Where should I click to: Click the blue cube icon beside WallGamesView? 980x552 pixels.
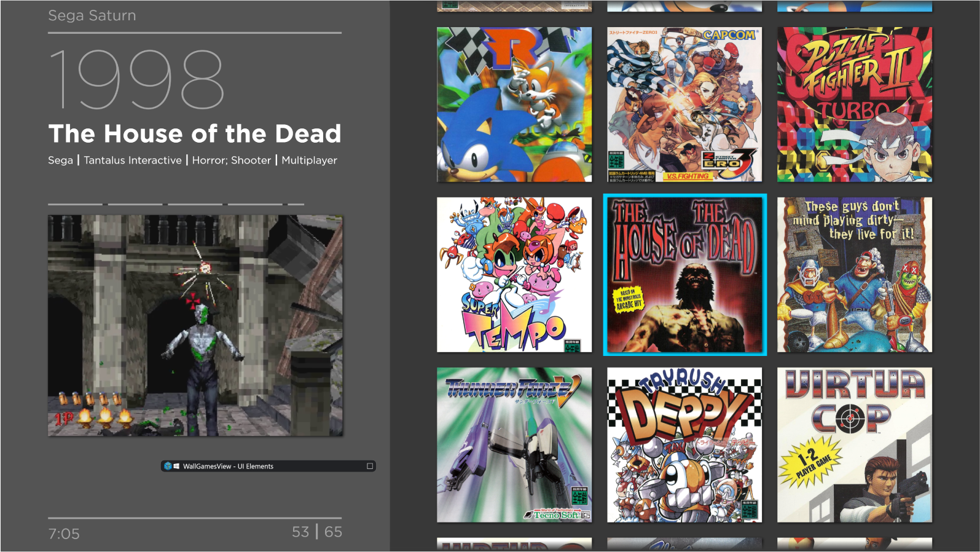pos(168,466)
